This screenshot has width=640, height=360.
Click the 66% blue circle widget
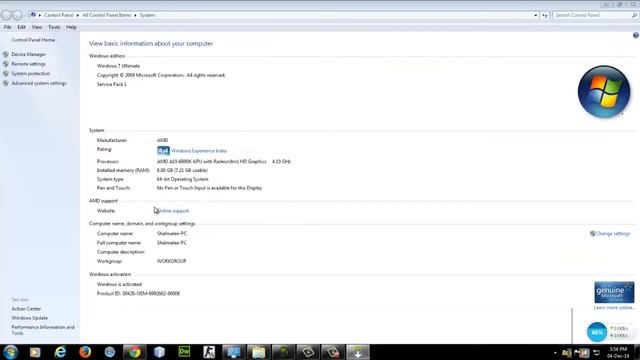597,332
